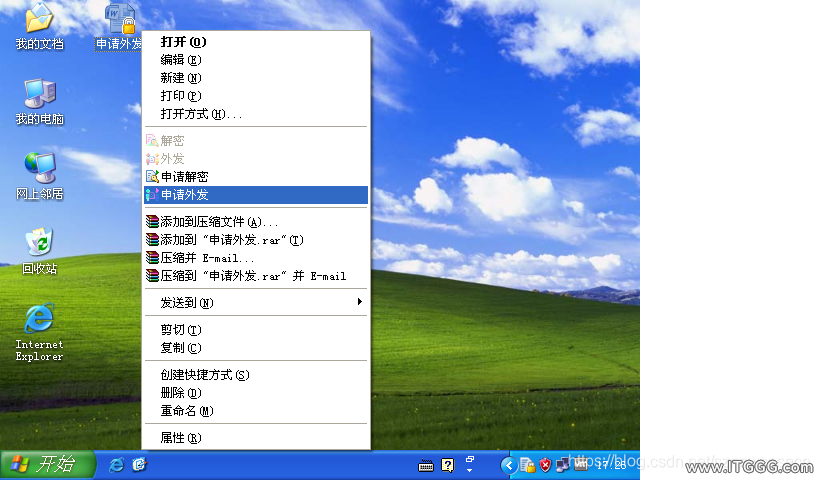819x480 pixels.
Task: Choose 申请解密 in the context menu
Action: pyautogui.click(x=256, y=177)
